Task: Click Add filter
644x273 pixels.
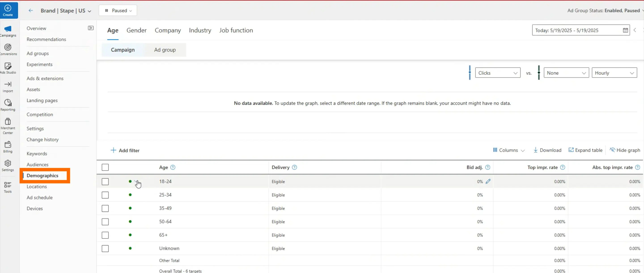Action: pyautogui.click(x=125, y=150)
